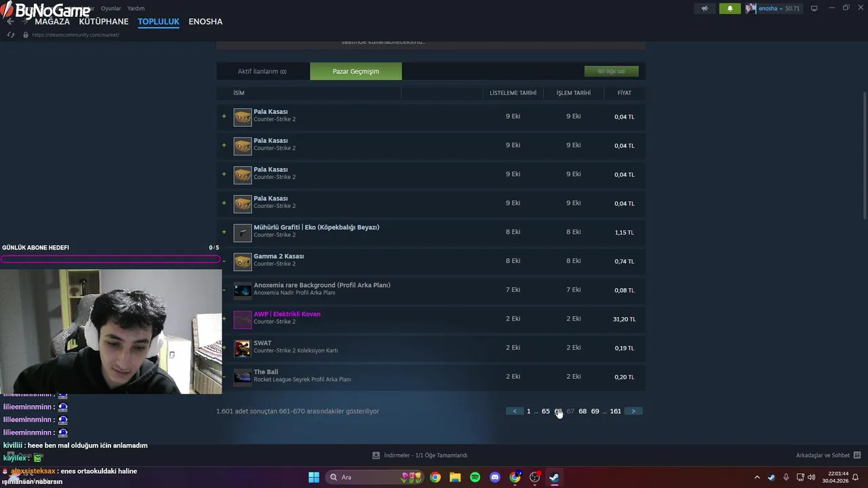Open the ENOSHA profile menu

(x=205, y=21)
